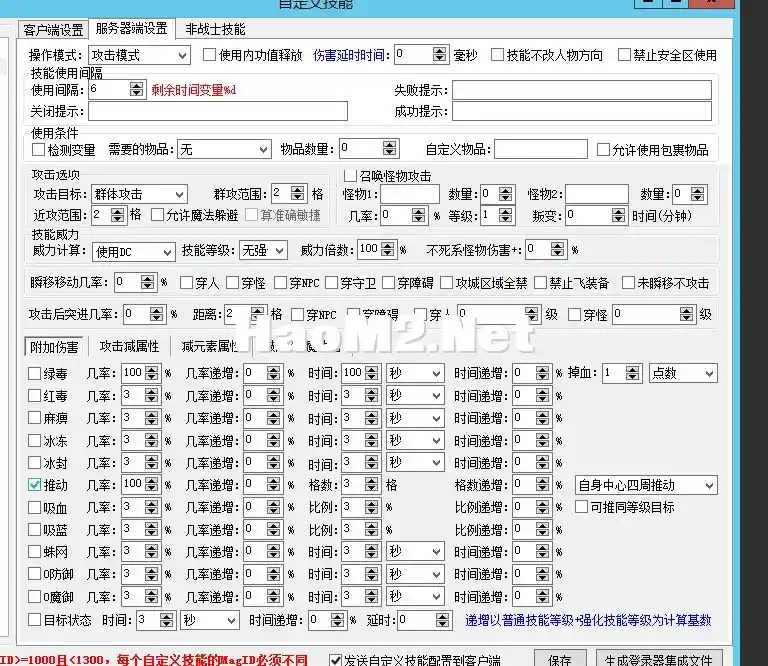Open the 非战士技能 tab

coord(215,29)
